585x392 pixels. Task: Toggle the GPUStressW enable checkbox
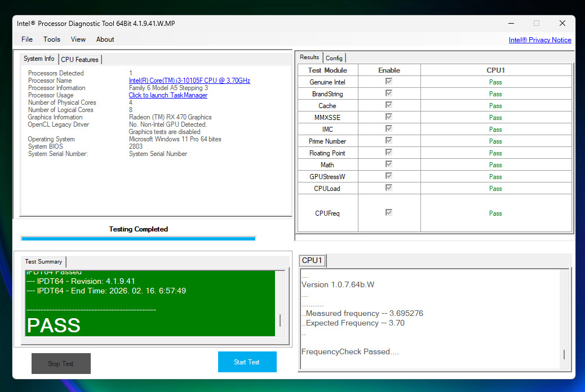[x=389, y=176]
